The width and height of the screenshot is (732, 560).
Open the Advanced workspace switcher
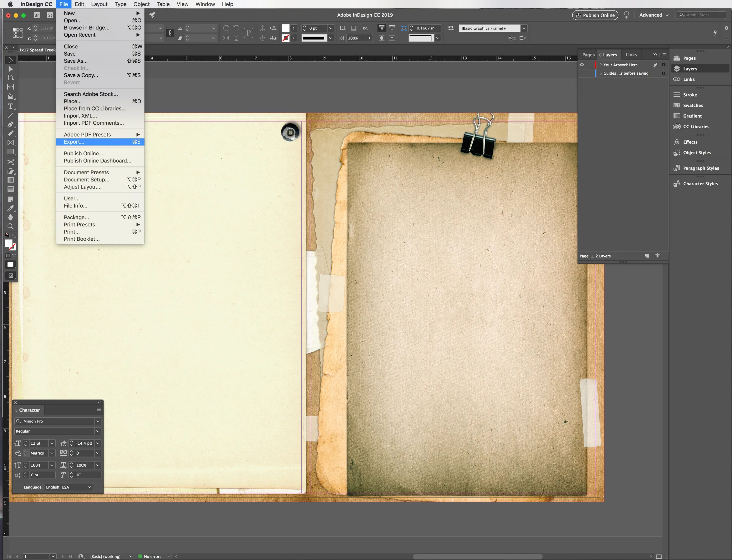(654, 15)
